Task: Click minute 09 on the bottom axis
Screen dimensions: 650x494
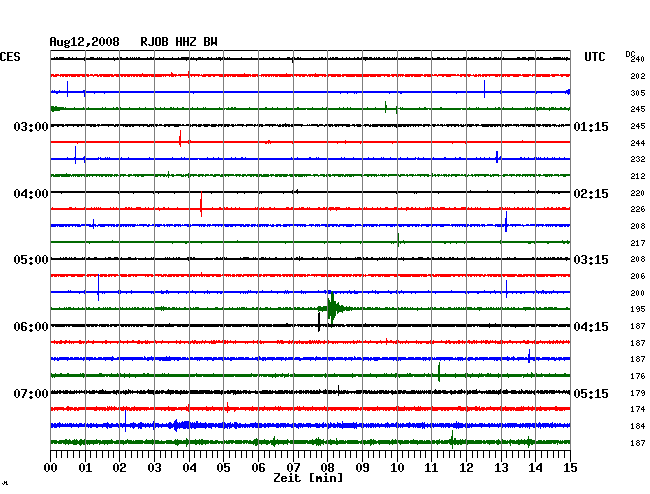Action: (362, 467)
